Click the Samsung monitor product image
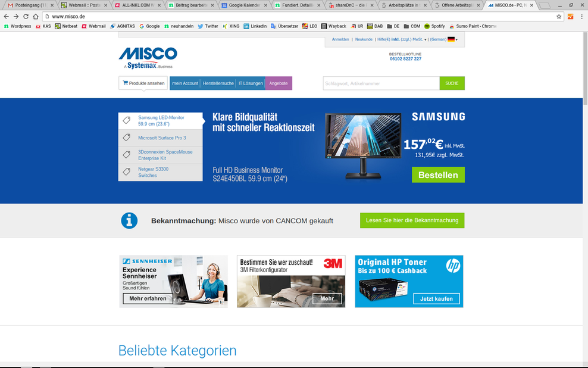 click(363, 146)
